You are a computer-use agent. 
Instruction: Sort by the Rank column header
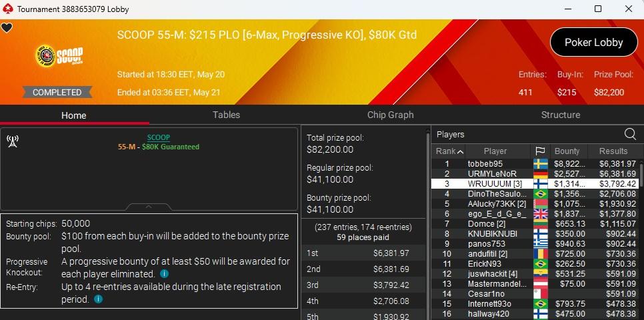point(449,151)
